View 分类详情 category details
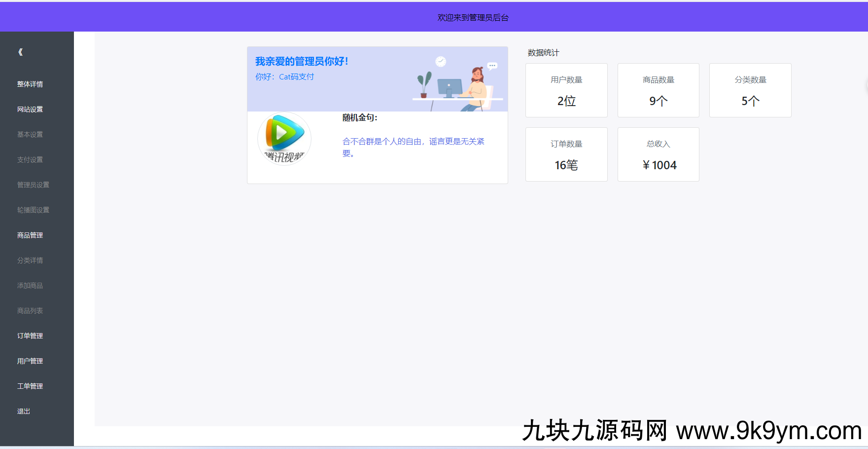This screenshot has width=868, height=449. (30, 260)
